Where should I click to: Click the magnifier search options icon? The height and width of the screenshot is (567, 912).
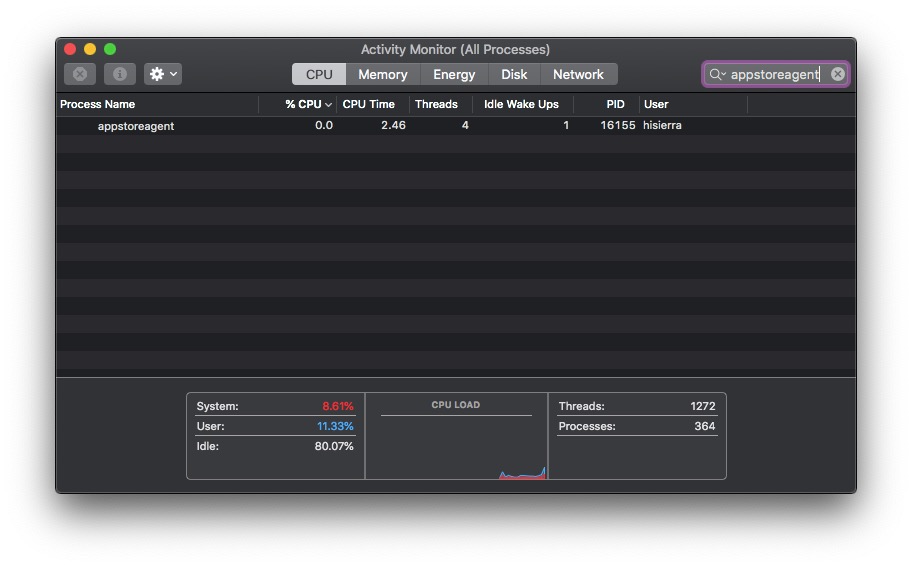point(717,74)
